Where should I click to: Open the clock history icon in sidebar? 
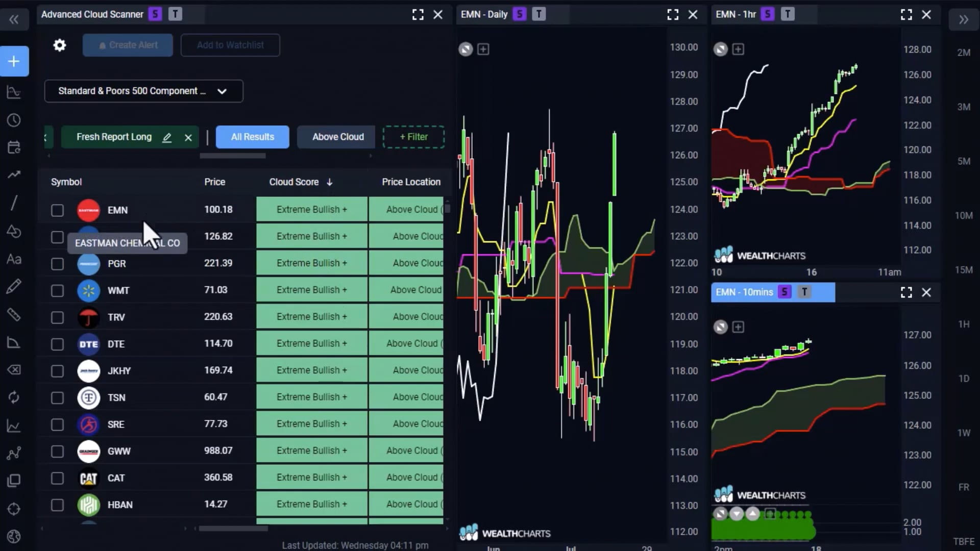(14, 120)
